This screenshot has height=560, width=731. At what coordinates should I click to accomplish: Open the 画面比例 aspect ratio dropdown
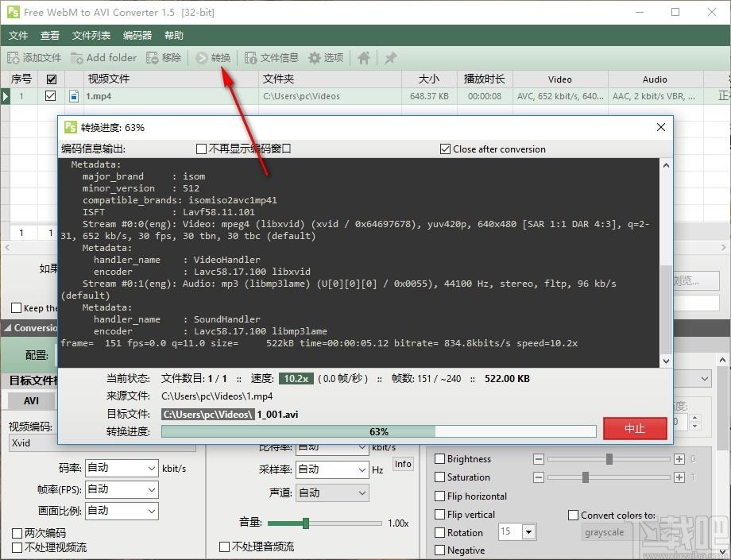pos(122,511)
